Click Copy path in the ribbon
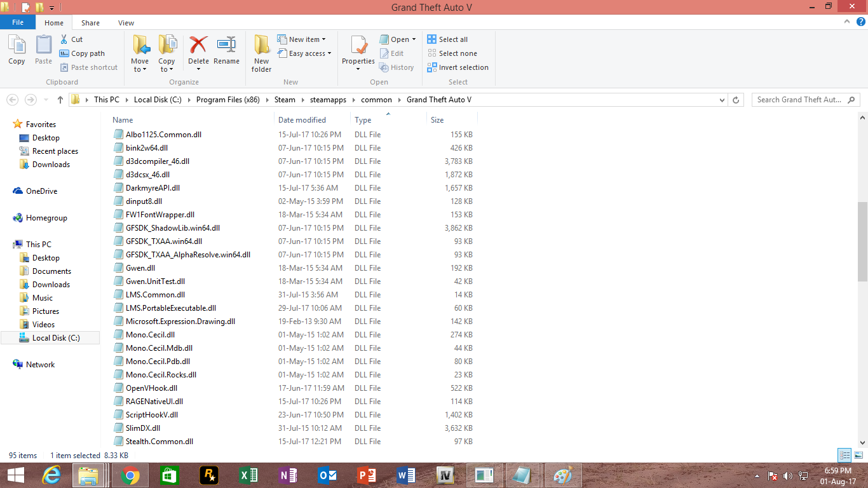The width and height of the screenshot is (868, 488). click(82, 53)
